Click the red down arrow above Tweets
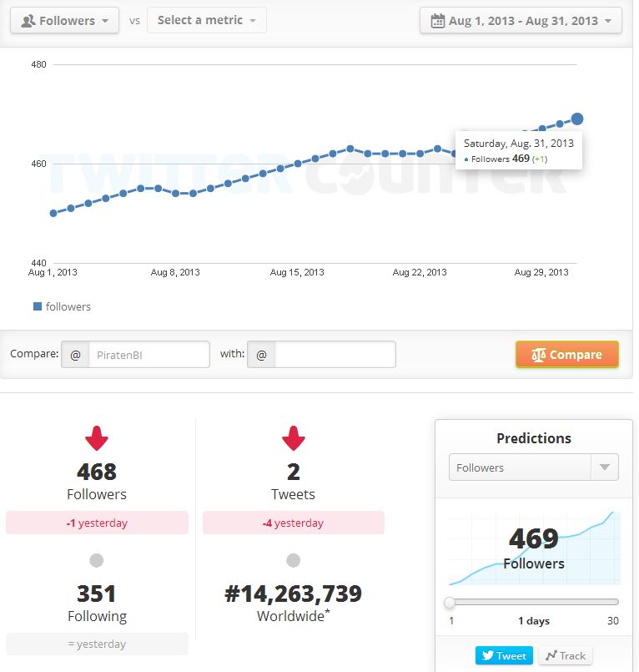Screen dimensions: 639x672 point(293,438)
